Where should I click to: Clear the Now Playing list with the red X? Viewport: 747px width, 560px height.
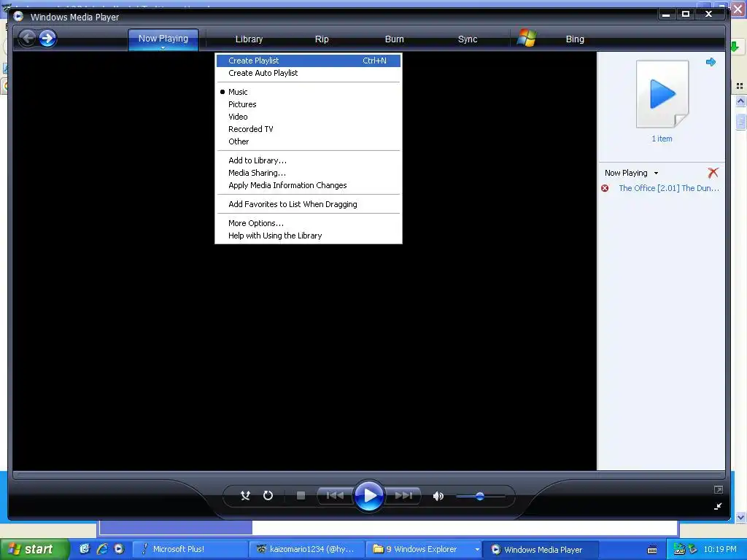[713, 172]
